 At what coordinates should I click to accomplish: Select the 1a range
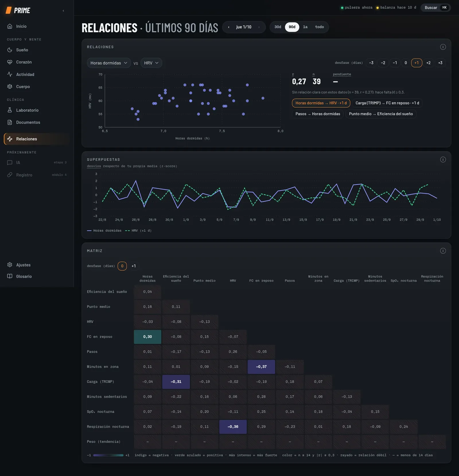[x=305, y=27]
